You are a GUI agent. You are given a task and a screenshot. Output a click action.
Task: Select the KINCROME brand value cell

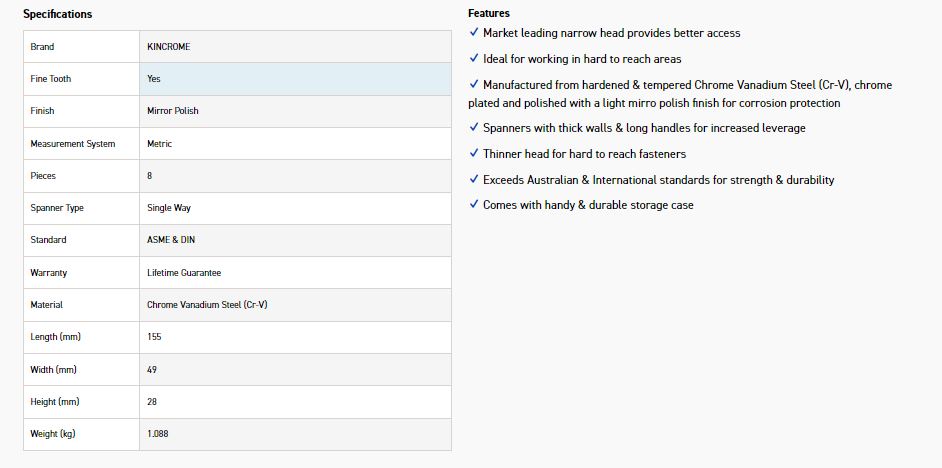tap(168, 47)
